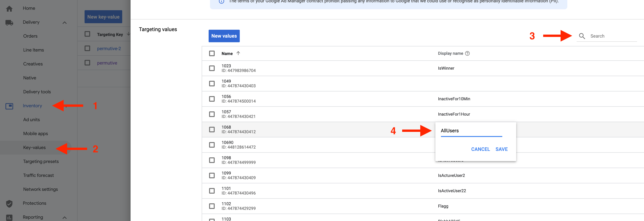Click the Delivery truck icon

9,23
